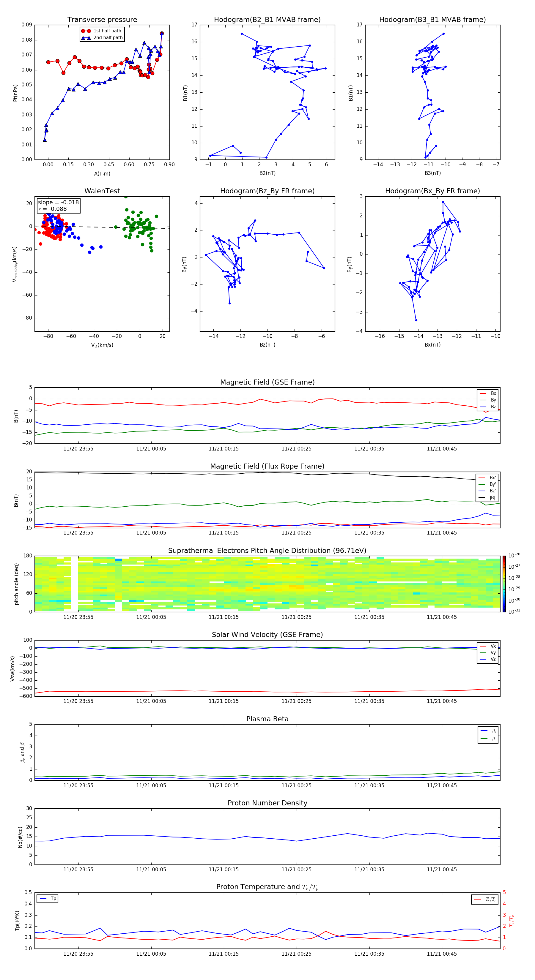The height and width of the screenshot is (980, 535).
Task: Click the WalenTest plot title
Action: (x=102, y=191)
